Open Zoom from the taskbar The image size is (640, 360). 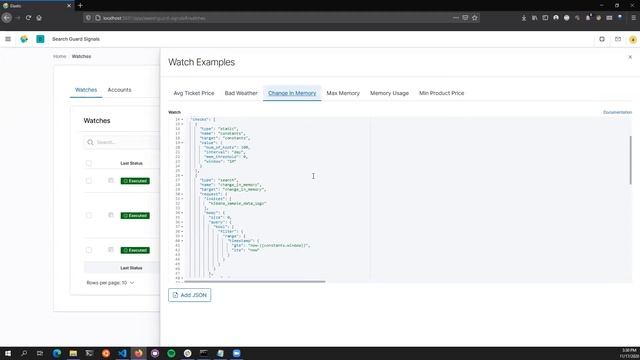[x=236, y=353]
